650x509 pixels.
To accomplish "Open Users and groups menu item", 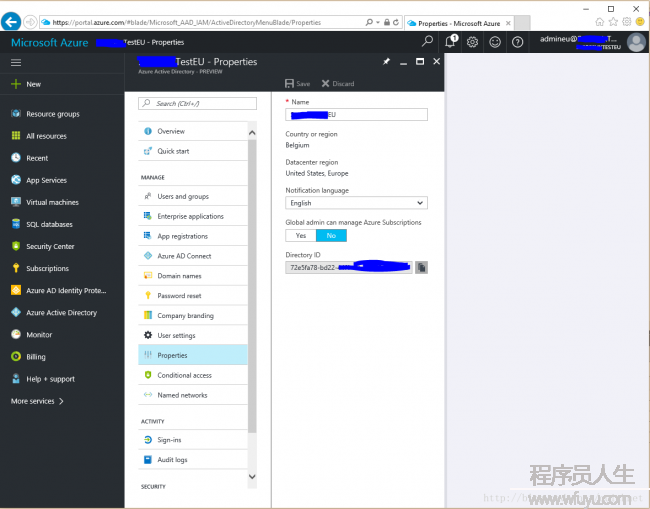I will [x=193, y=196].
